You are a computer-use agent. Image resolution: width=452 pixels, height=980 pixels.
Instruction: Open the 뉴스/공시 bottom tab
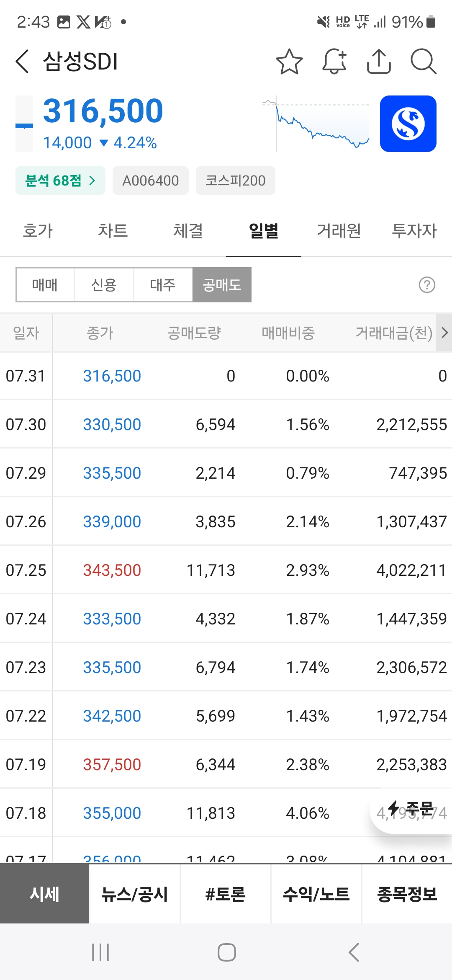tap(135, 894)
